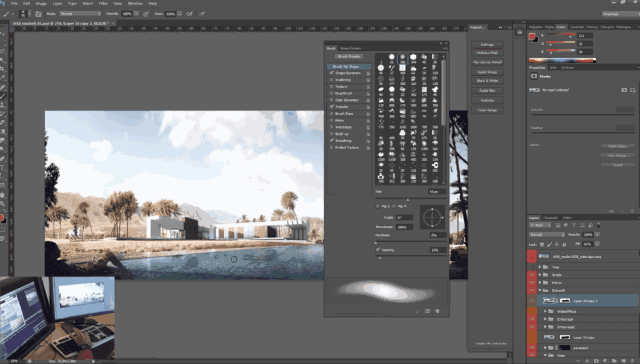640x364 pixels.
Task: Select the Crop tool in the left toolbar
Action: click(x=3, y=69)
